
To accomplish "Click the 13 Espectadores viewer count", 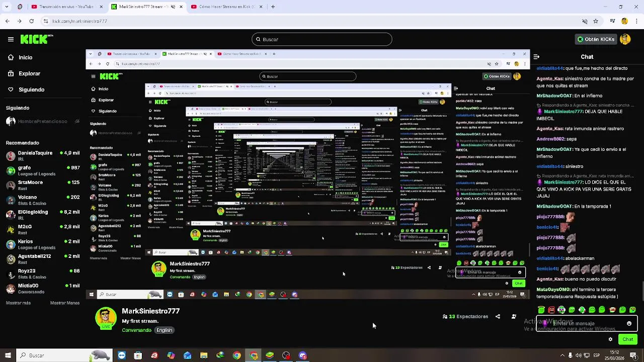I will 465,317.
